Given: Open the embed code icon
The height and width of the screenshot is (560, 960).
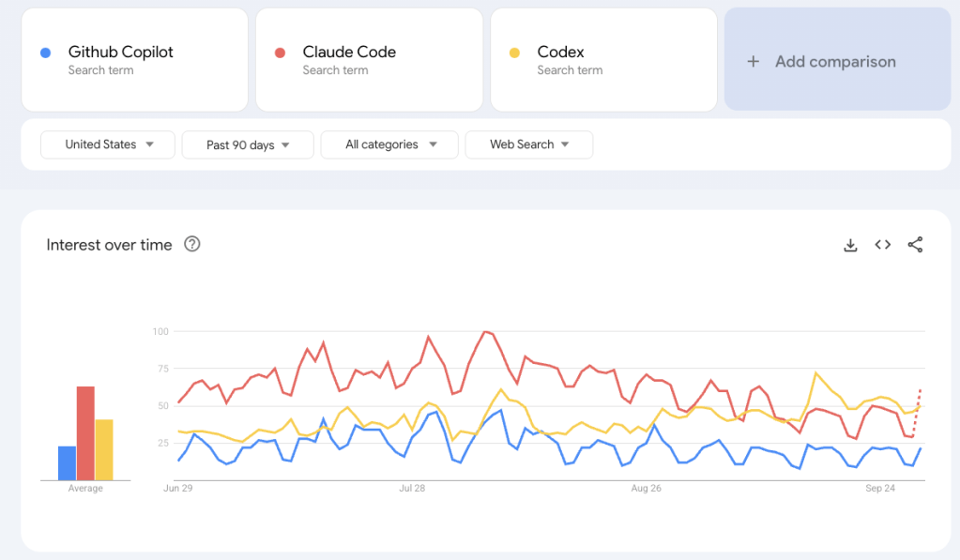Looking at the screenshot, I should (882, 245).
